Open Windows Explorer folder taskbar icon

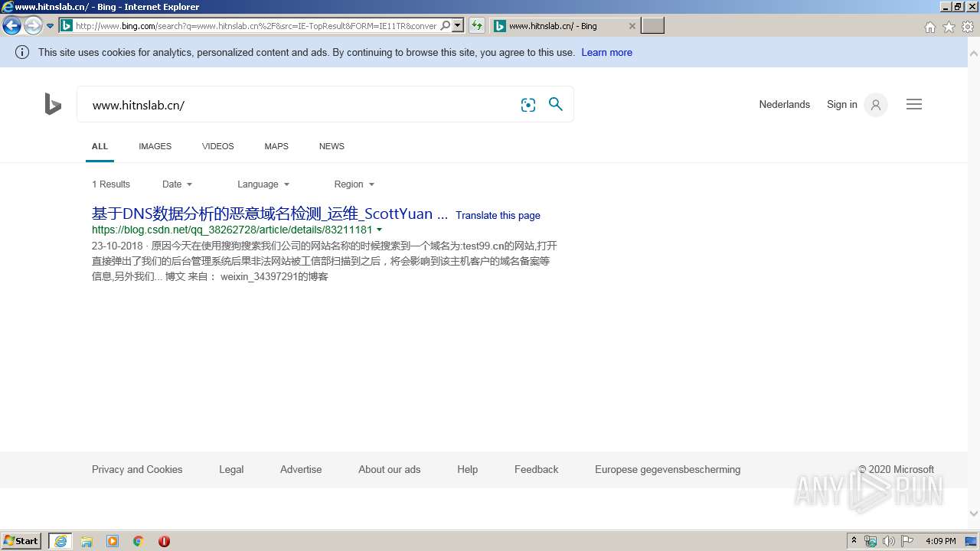[87, 541]
